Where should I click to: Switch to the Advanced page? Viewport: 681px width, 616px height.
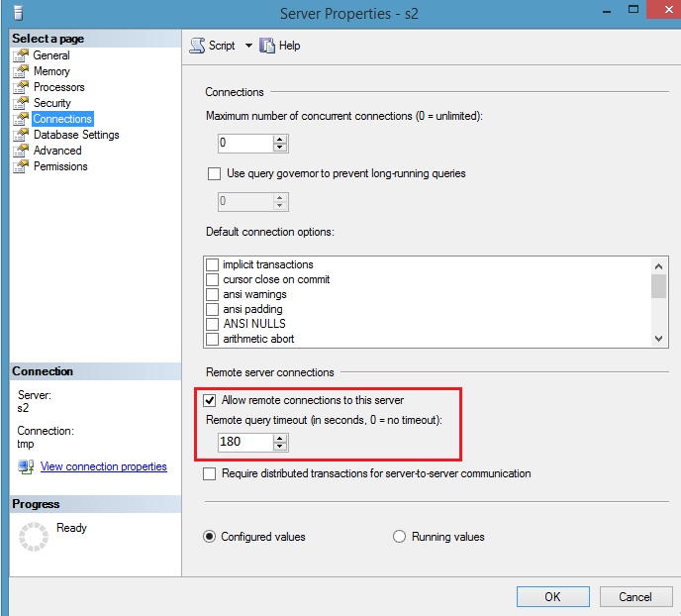click(57, 151)
